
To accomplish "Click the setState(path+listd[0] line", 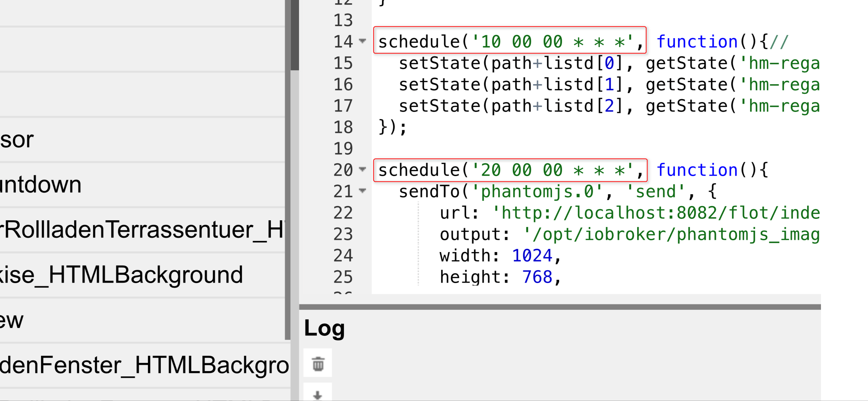I will pos(609,63).
